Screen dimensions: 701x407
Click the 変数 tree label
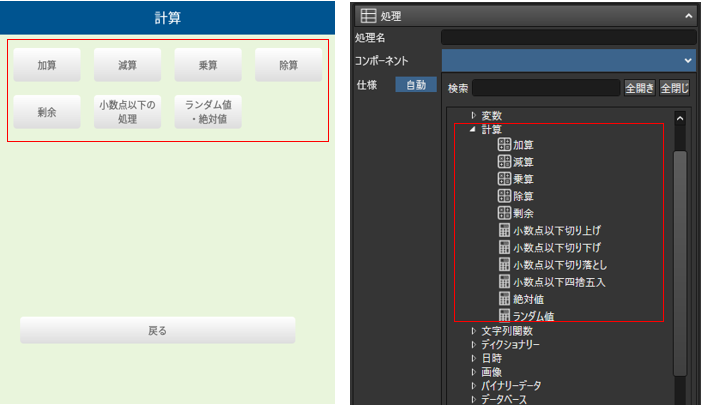[x=491, y=116]
